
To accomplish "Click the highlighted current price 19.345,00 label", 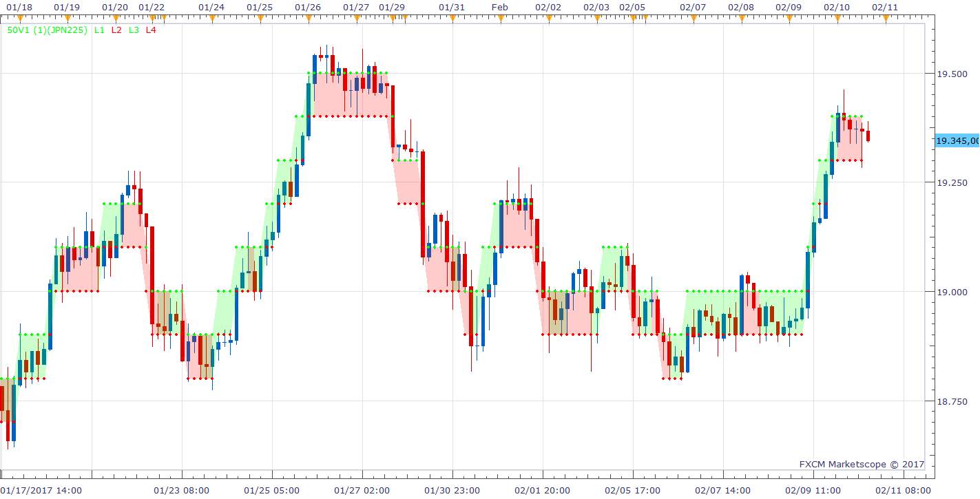I will point(957,140).
